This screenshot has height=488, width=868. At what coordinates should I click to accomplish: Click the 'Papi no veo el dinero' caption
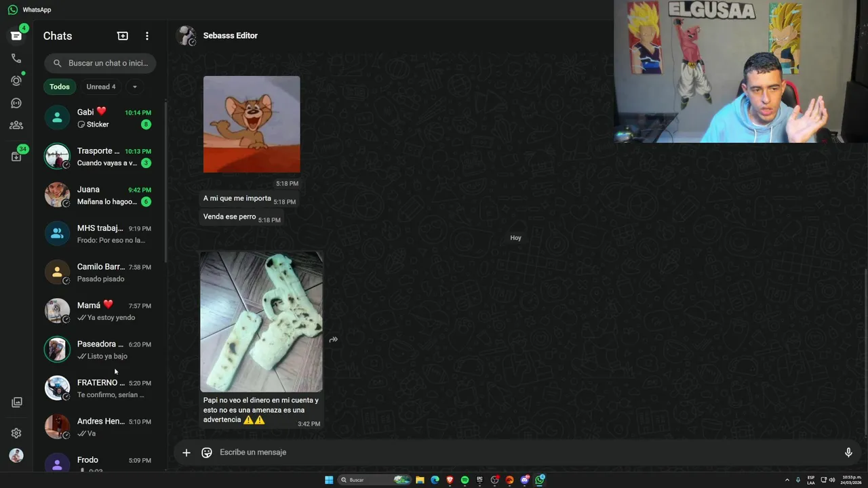pos(260,410)
